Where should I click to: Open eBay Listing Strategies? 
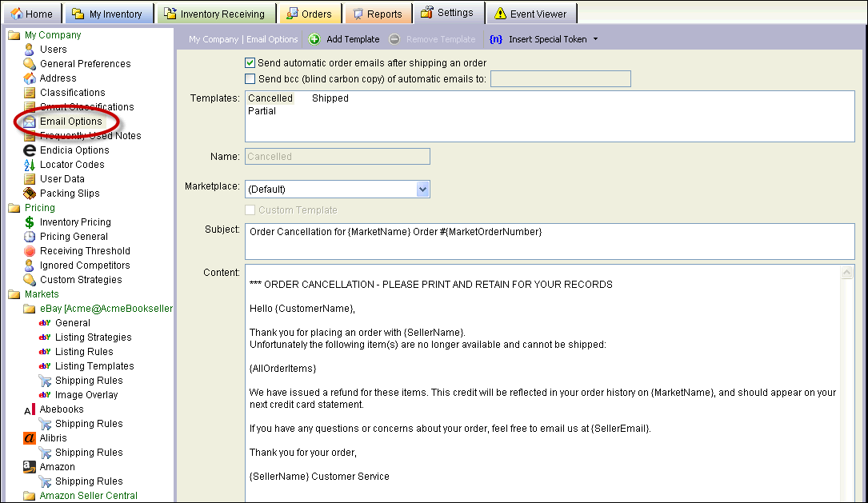(94, 337)
